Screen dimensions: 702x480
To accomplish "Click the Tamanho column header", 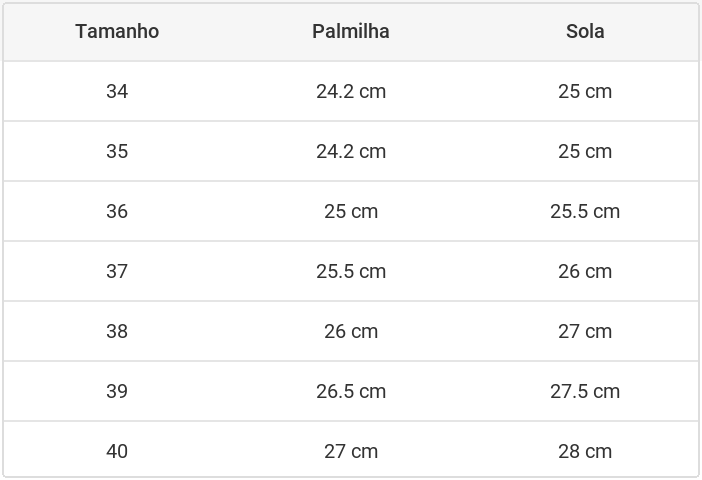I will (x=117, y=31).
